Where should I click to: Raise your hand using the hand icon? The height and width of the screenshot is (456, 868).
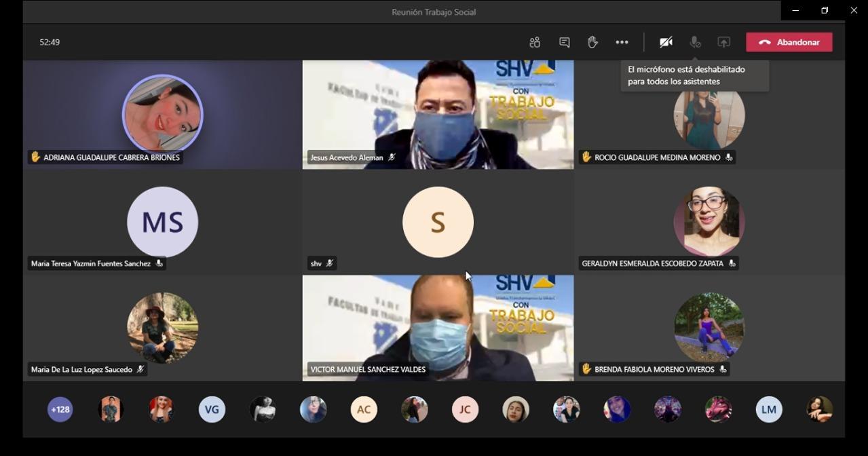tap(592, 42)
